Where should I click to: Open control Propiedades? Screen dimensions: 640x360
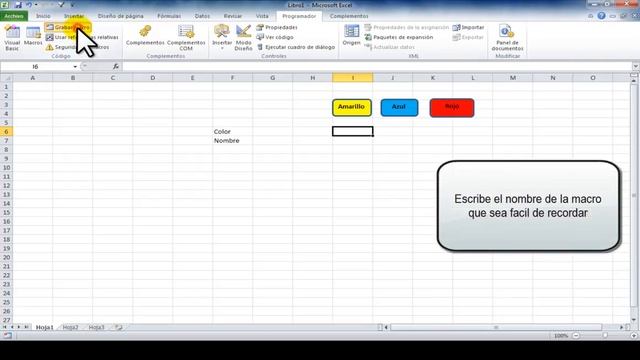pos(277,27)
